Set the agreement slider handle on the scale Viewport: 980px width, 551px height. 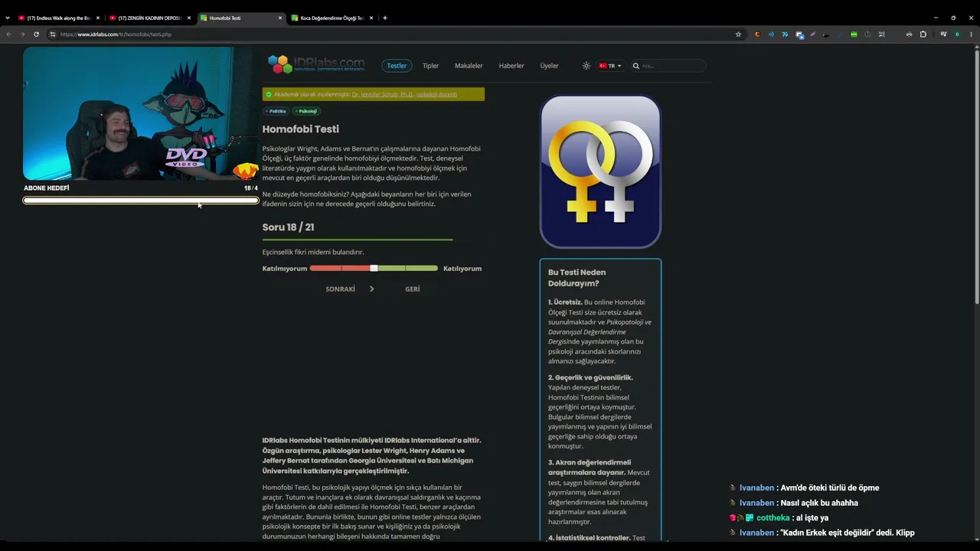(x=374, y=269)
